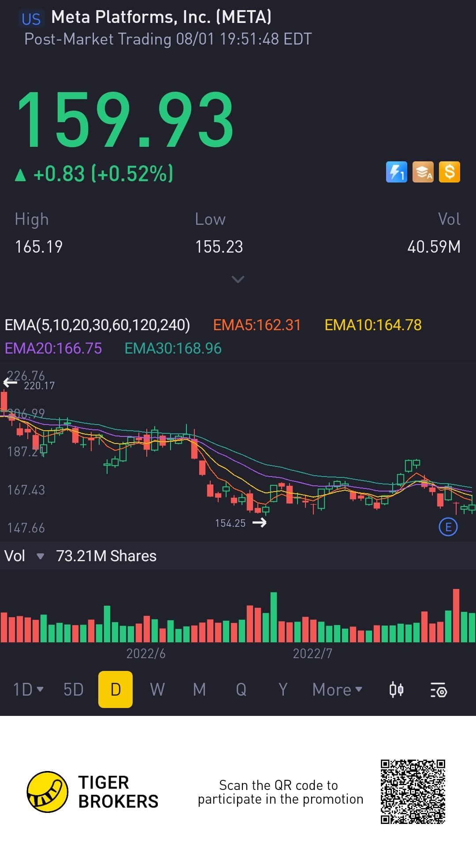Viewport: 476px width, 868px height.
Task: Select the Q quarterly chart tab
Action: [241, 689]
